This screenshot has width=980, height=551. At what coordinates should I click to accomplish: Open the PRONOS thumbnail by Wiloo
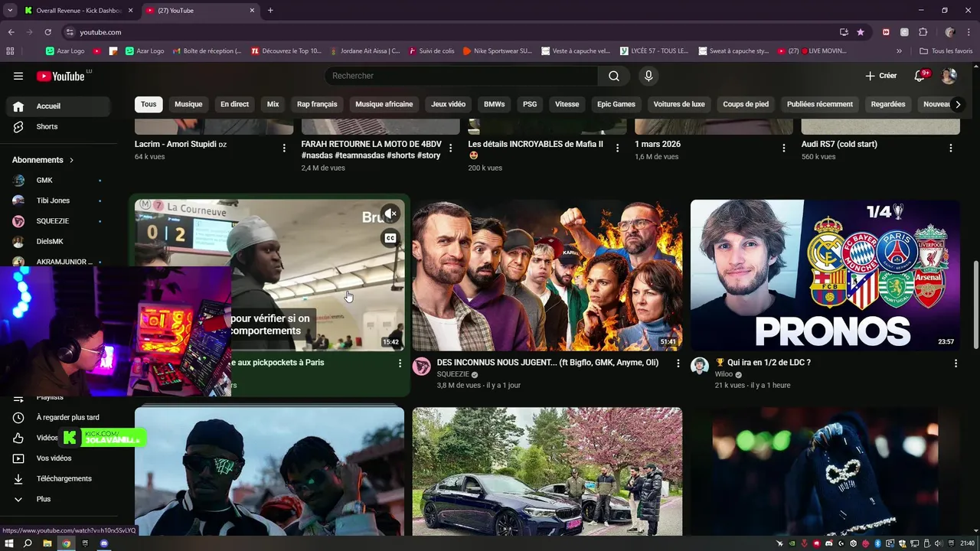tap(825, 275)
